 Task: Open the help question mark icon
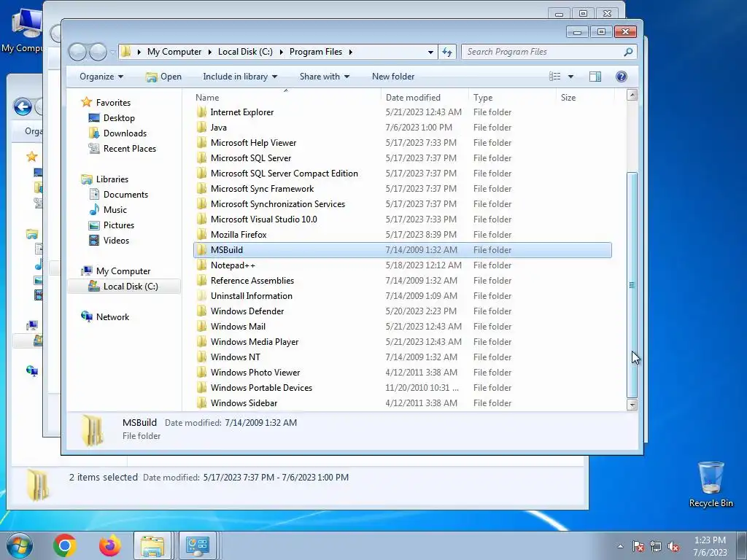coord(622,77)
